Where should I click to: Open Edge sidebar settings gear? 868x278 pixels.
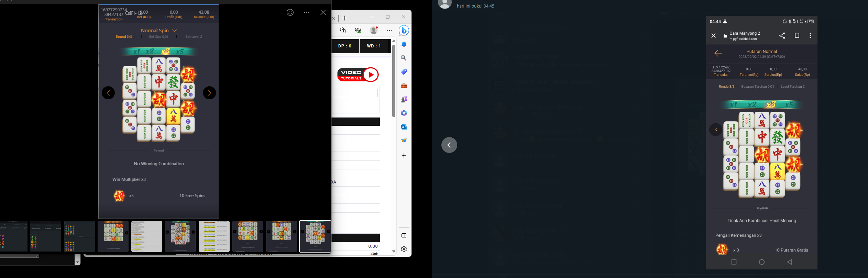404,249
